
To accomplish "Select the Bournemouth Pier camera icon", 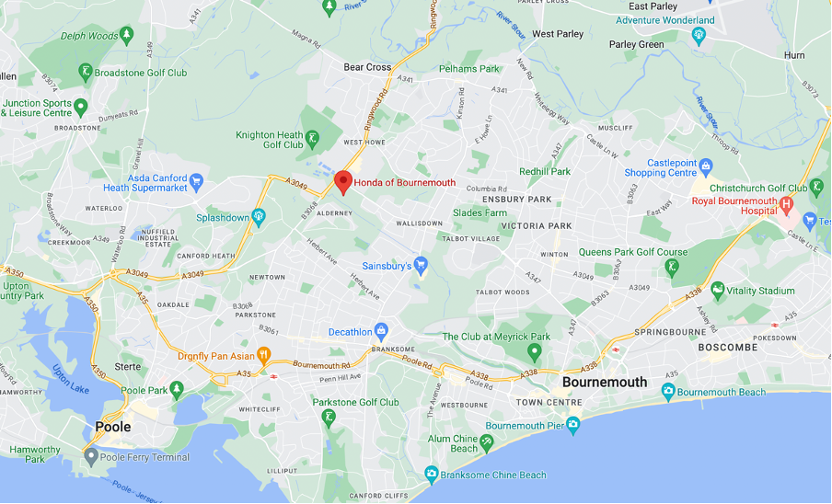I will click(x=572, y=425).
